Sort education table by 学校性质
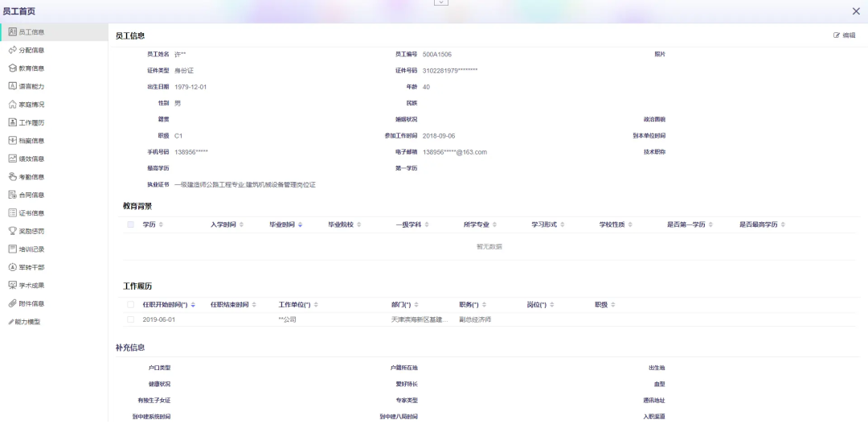 630,224
